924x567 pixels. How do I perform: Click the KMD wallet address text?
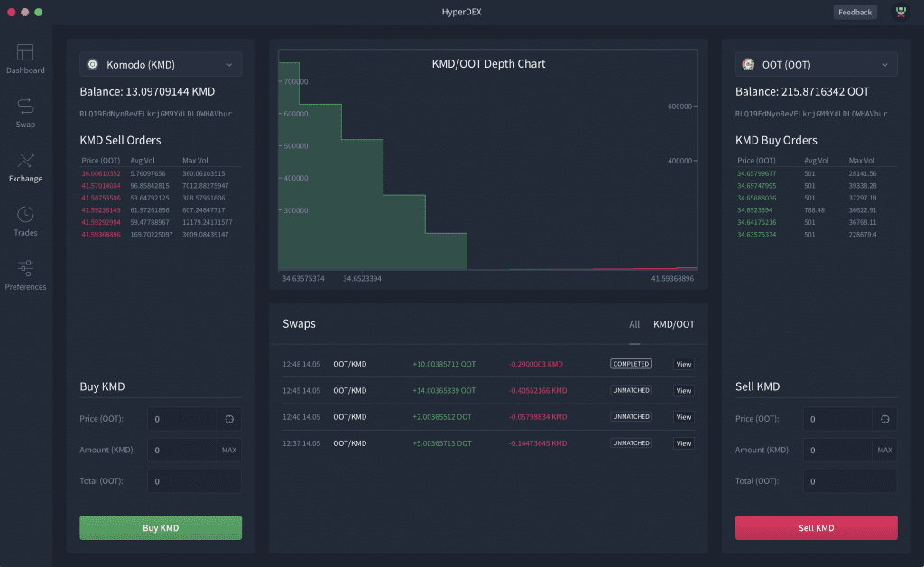coord(155,114)
